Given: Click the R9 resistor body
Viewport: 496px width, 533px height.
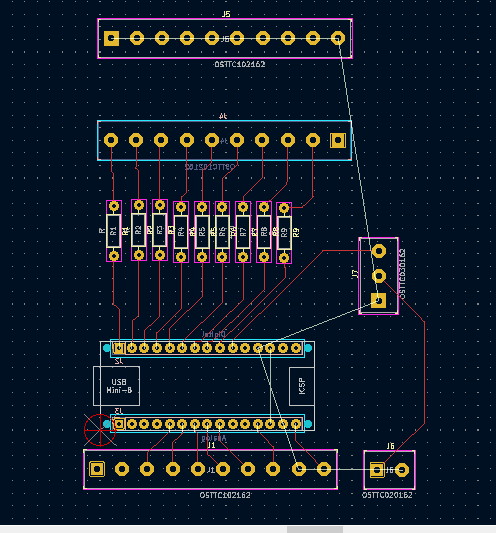Looking at the screenshot, I should (x=284, y=233).
